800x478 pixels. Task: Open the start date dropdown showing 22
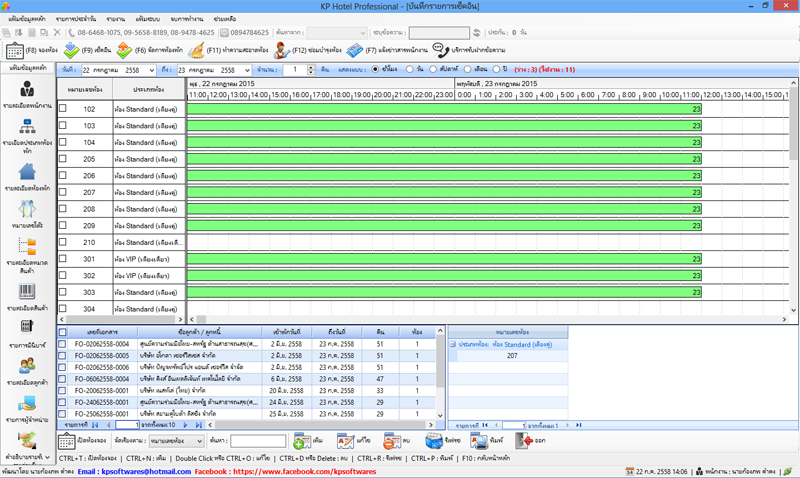152,70
